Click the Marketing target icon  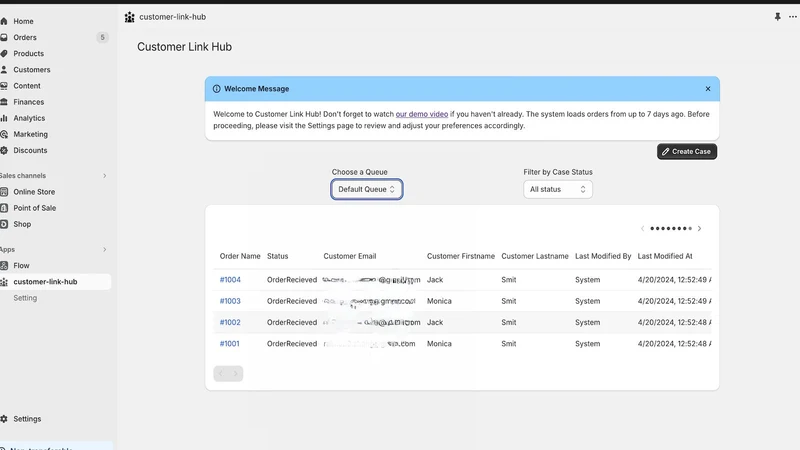point(4,134)
